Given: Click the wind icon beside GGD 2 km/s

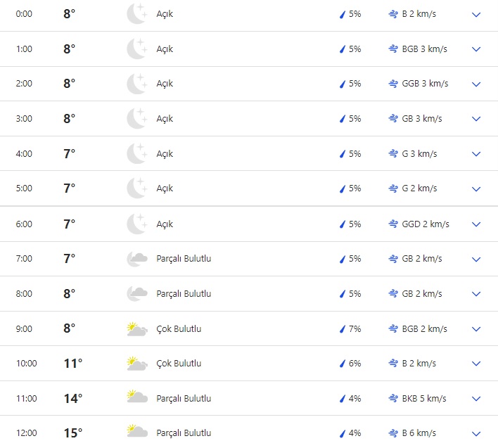Looking at the screenshot, I should 393,224.
